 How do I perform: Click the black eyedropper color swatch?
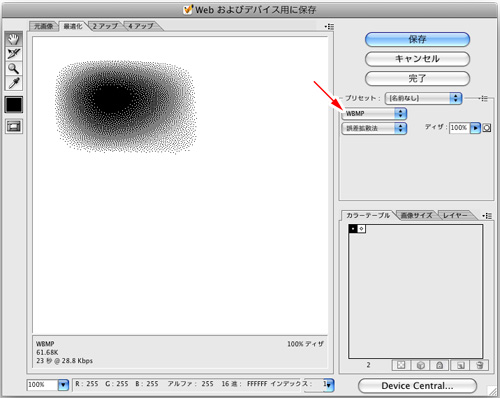point(14,104)
